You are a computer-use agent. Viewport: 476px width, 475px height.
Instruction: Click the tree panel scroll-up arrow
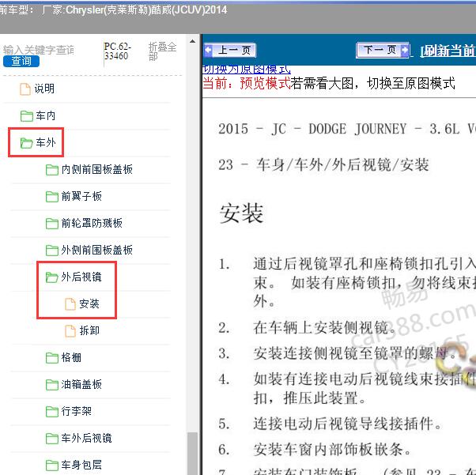[192, 41]
